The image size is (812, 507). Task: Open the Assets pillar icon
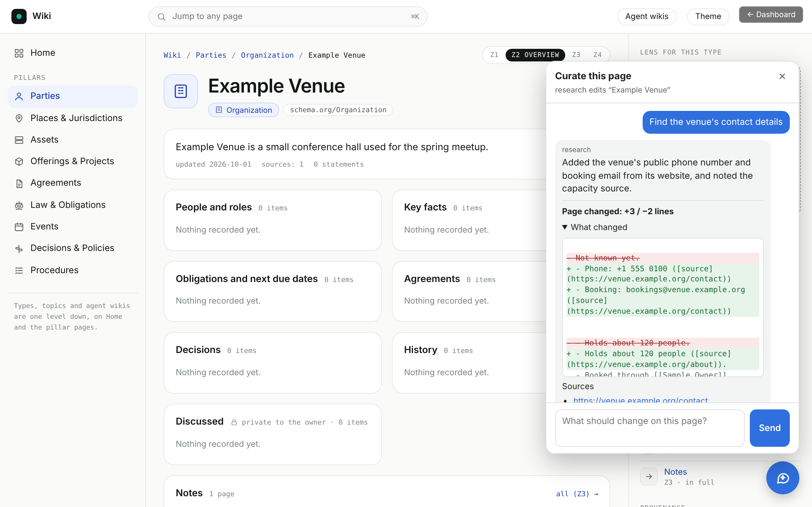point(19,140)
